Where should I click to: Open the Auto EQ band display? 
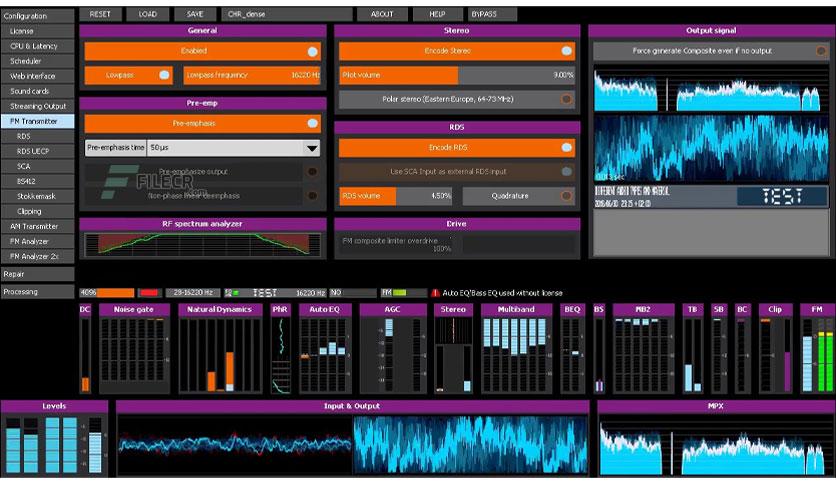click(324, 349)
